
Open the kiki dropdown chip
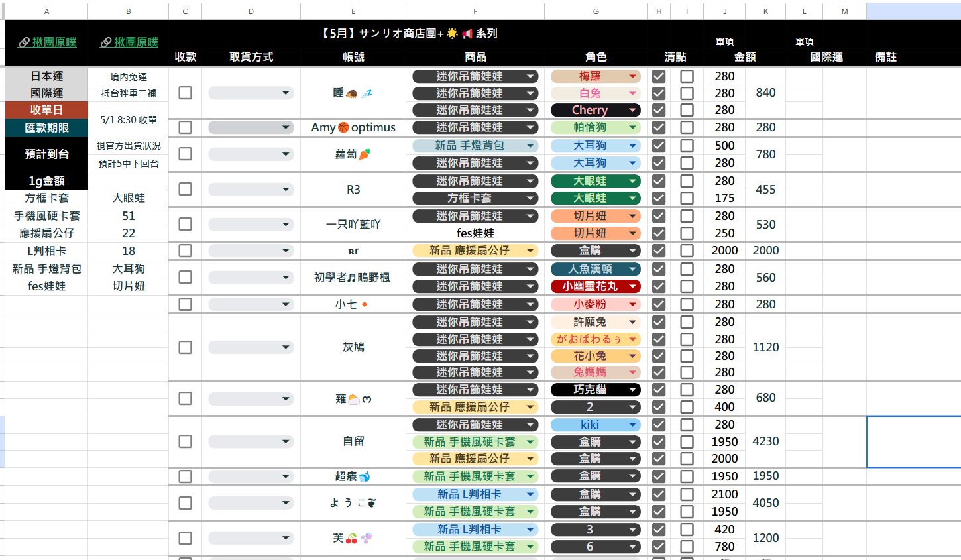596,425
